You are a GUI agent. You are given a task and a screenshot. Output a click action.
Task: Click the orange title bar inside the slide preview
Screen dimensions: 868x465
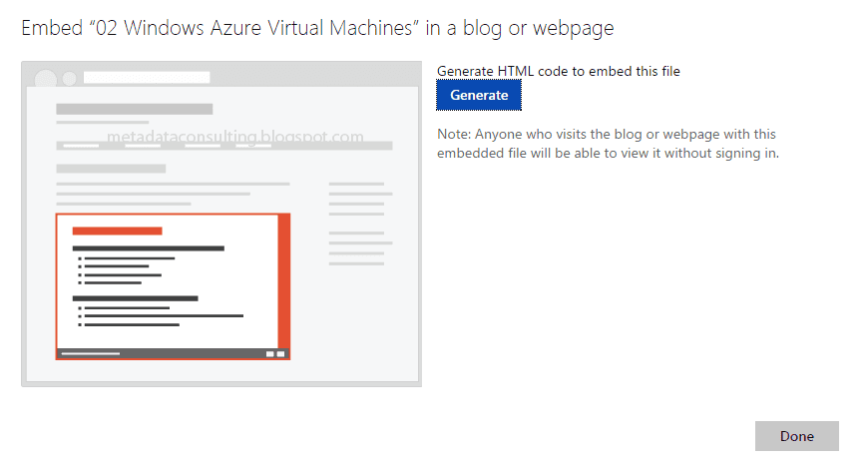tap(117, 231)
